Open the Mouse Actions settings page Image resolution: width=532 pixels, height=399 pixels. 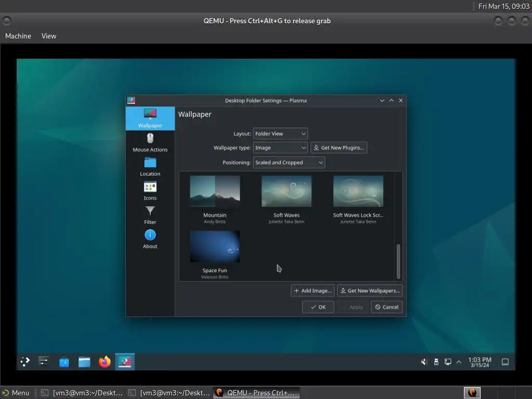coord(150,142)
